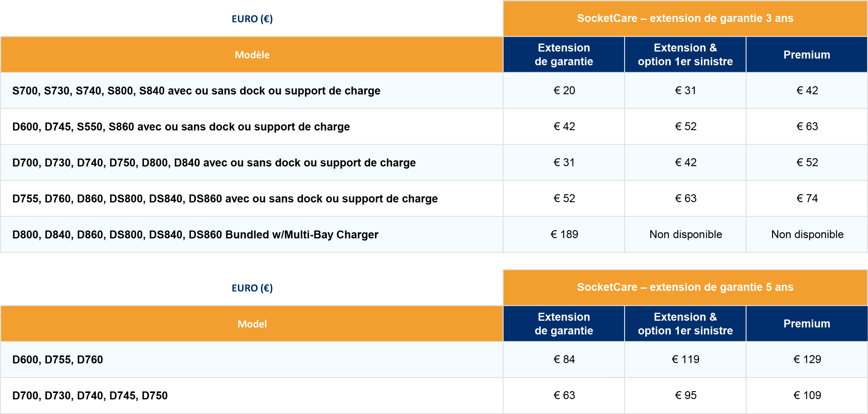Screen dimensions: 868x414
Task: Select the € 119 price cell
Action: pyautogui.click(x=685, y=359)
